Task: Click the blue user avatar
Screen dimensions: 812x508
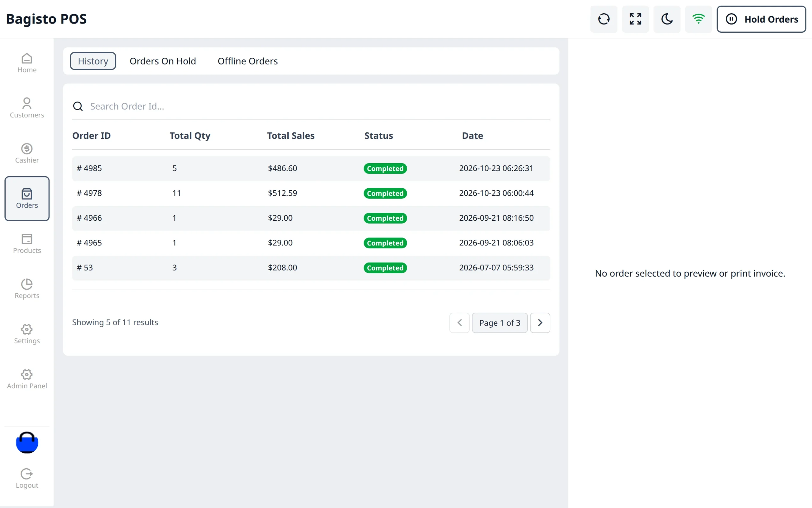Action: 27,443
